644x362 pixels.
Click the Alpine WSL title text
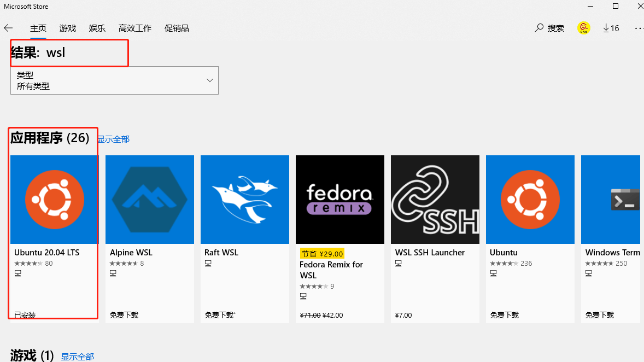[131, 253]
